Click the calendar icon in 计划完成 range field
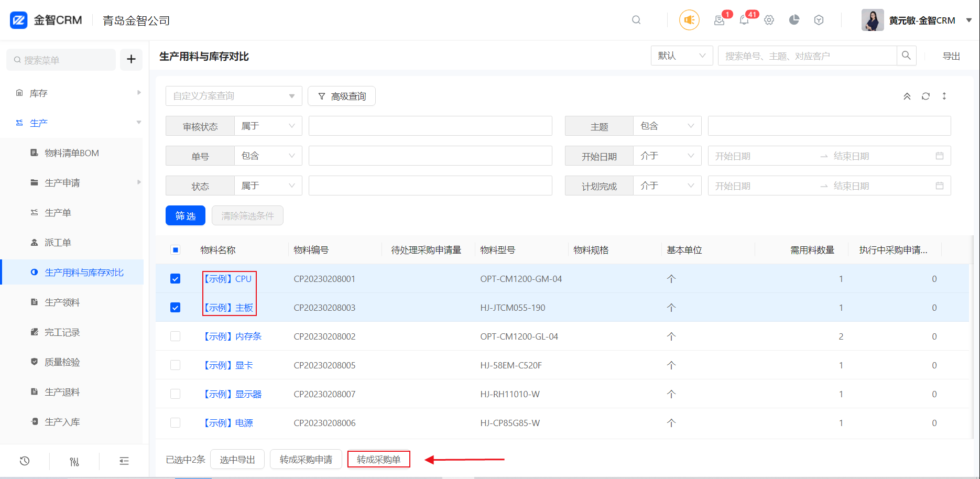Screen dimensions: 980x479 coord(940,186)
